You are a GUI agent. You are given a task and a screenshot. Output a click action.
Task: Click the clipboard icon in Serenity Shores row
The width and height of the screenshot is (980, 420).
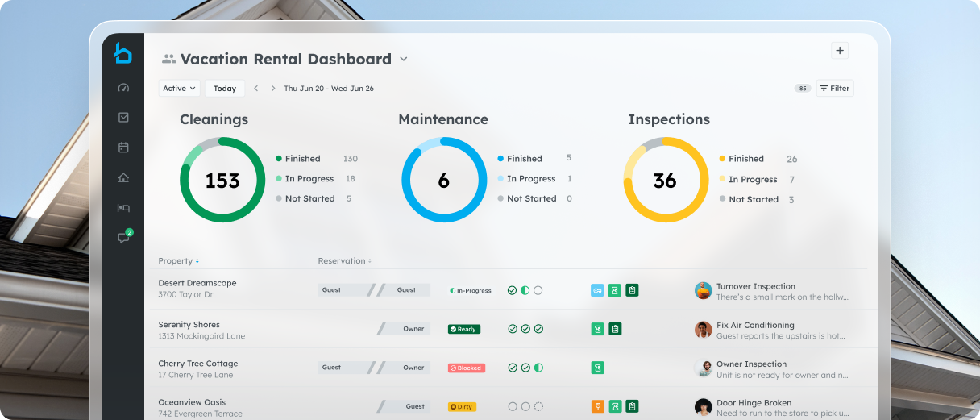click(x=615, y=329)
